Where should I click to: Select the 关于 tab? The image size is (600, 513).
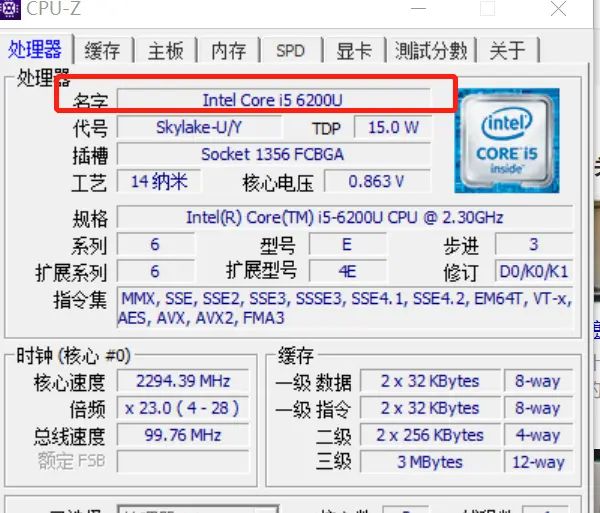click(508, 50)
